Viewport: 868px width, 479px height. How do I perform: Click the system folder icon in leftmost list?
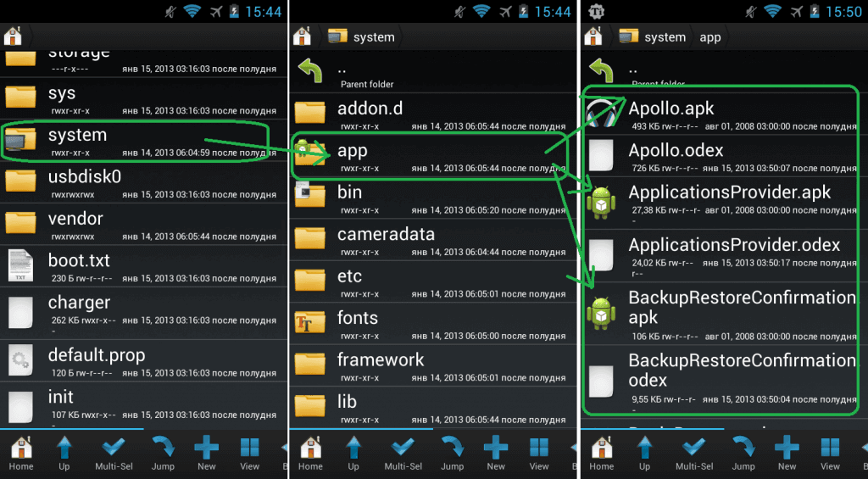pyautogui.click(x=21, y=141)
